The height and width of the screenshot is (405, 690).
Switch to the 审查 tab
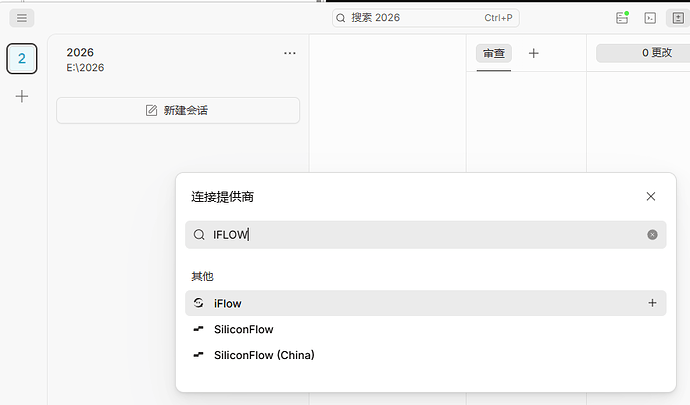pos(494,53)
